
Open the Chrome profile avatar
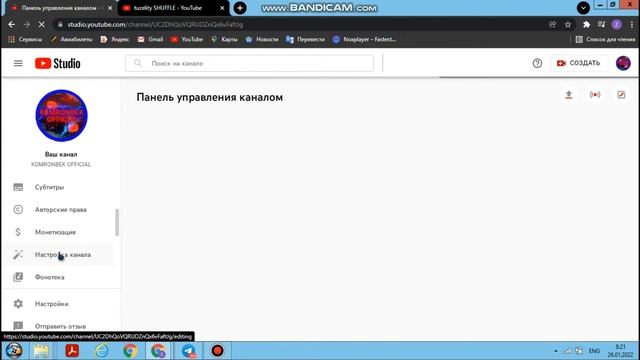(617, 24)
